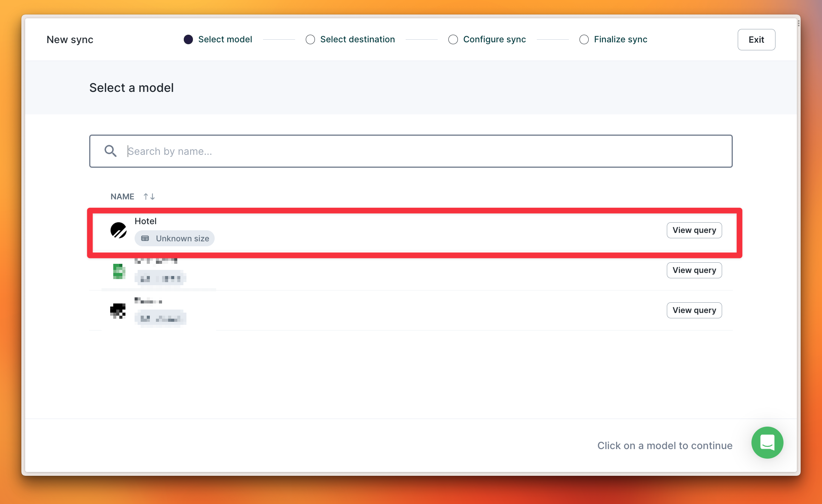Screen dimensions: 822x504
Task: Select the Configure sync step circle
Action: 453,40
